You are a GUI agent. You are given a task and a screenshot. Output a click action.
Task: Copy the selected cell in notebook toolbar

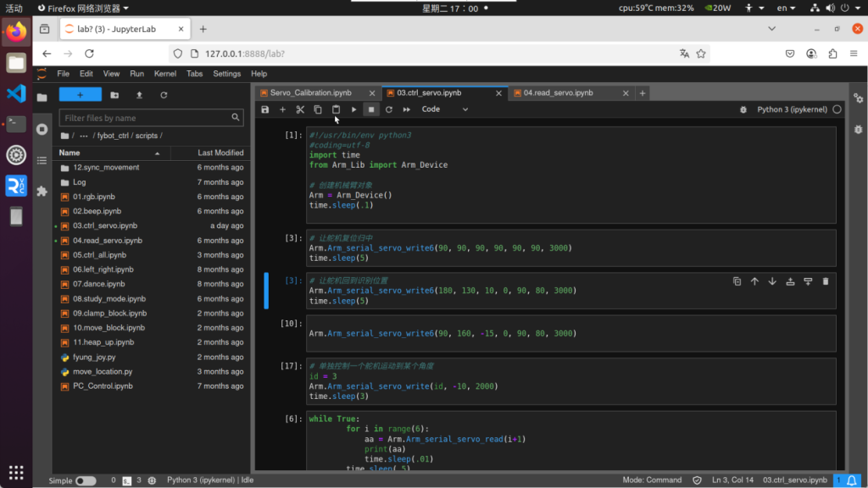318,109
